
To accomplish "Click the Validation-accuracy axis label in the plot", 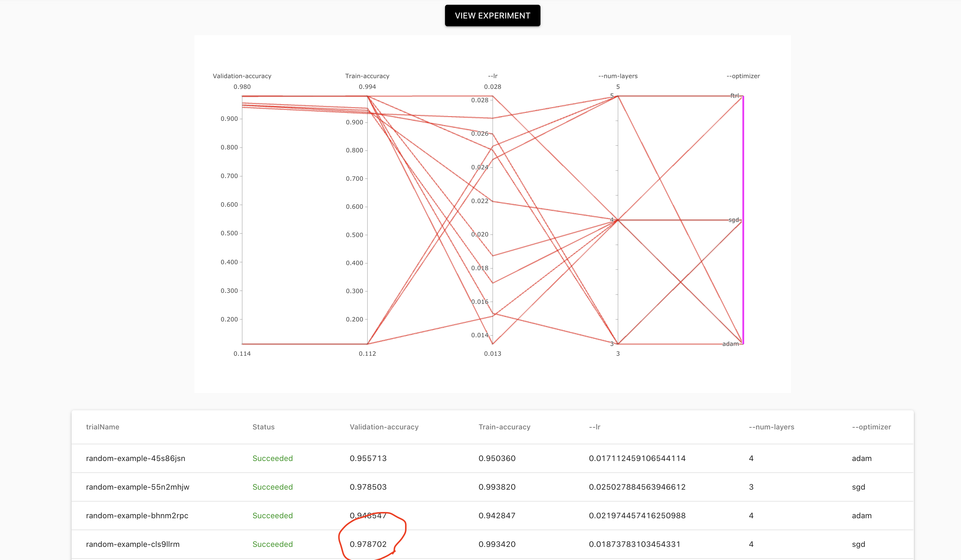I will click(242, 76).
